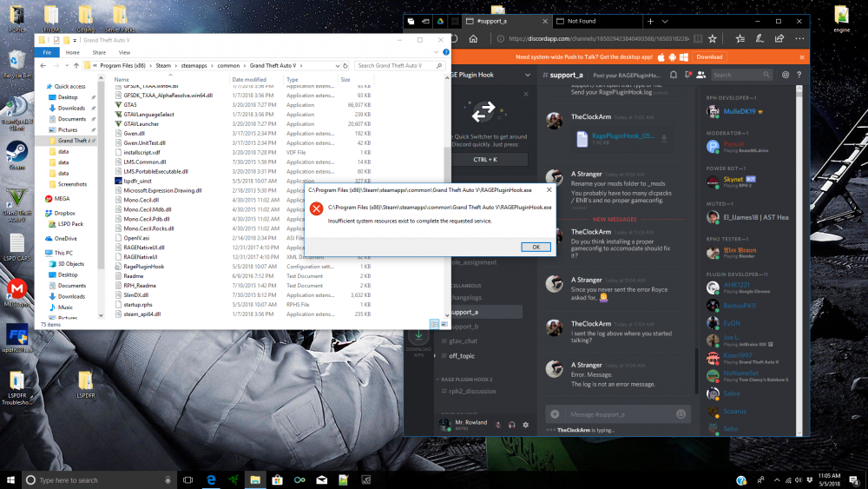Screen dimensions: 868x489
Task: Select the RagePluginHook configuration file
Action: [144, 267]
